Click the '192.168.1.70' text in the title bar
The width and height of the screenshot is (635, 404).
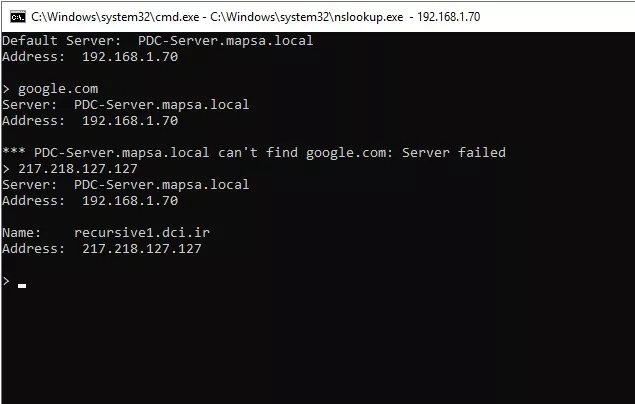coord(449,17)
